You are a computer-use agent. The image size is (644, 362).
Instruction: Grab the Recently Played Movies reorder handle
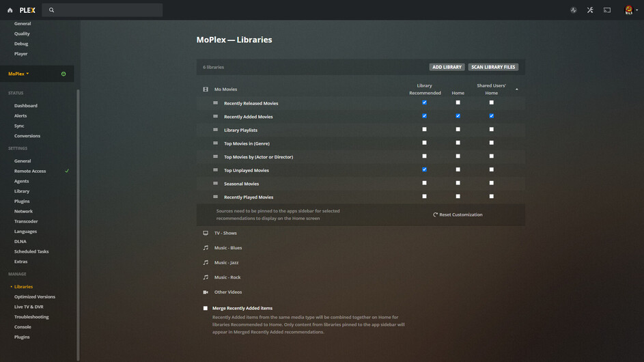click(215, 197)
